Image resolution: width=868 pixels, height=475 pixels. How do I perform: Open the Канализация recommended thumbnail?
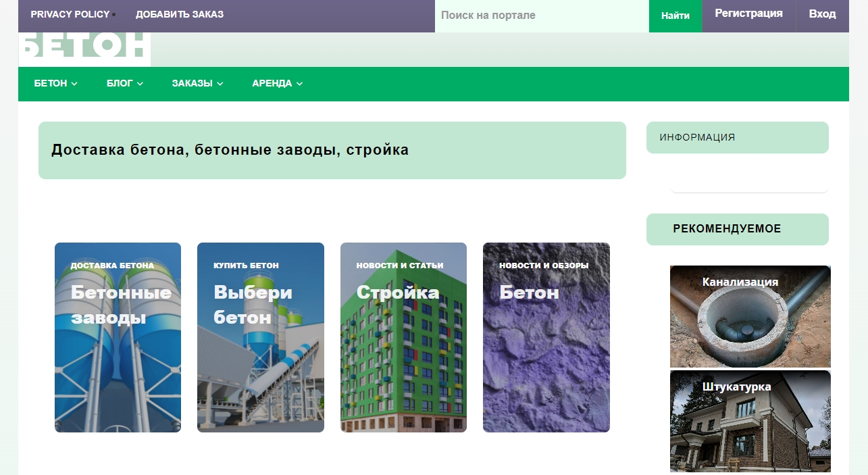coord(750,316)
